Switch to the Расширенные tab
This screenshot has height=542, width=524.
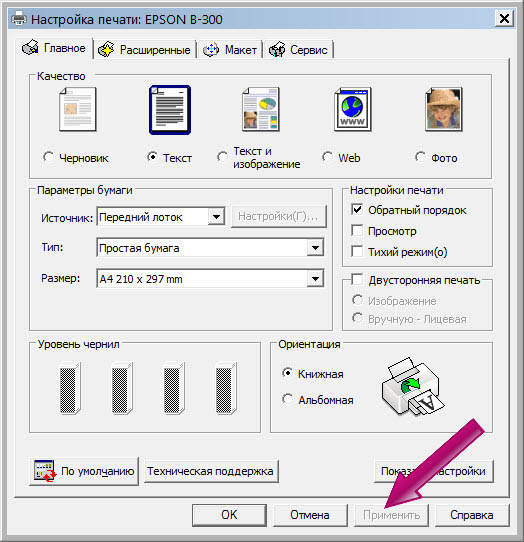(x=144, y=50)
